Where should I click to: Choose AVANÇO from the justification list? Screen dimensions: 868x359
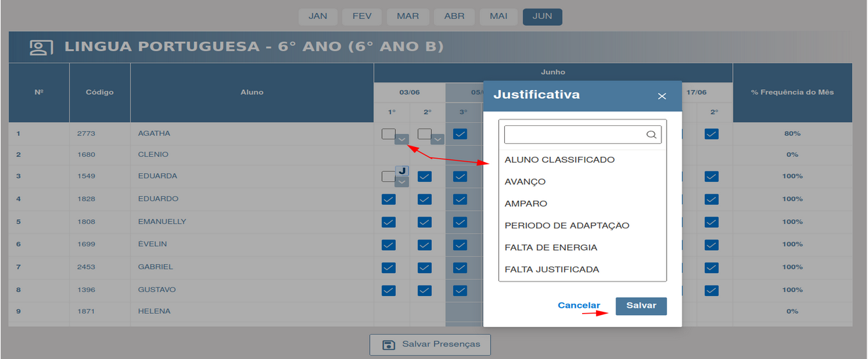tap(524, 182)
